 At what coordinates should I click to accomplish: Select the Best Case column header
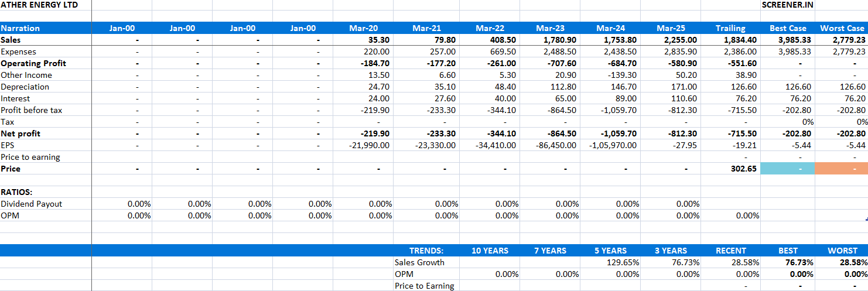(788, 28)
